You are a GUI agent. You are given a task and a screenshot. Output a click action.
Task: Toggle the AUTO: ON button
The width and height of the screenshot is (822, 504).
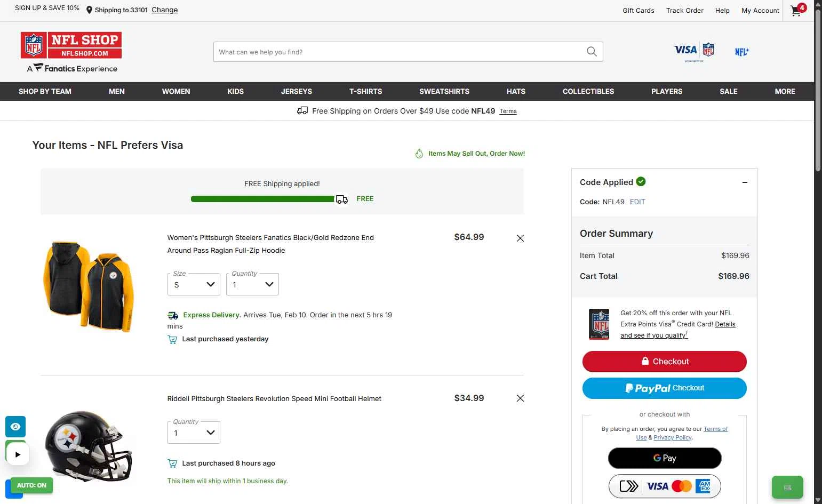pyautogui.click(x=31, y=485)
